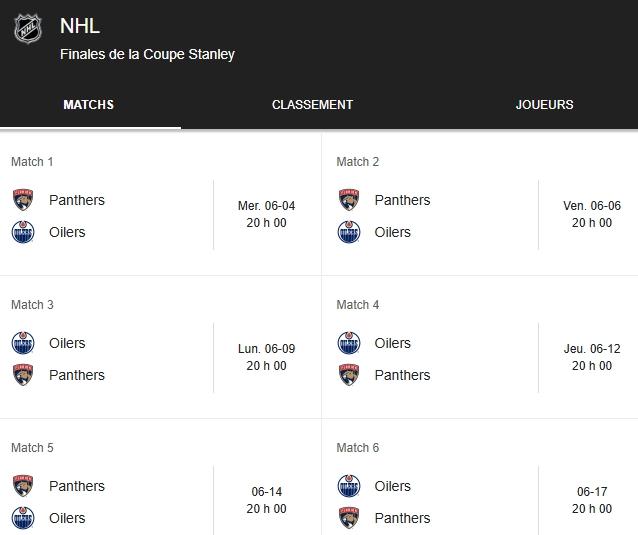The height and width of the screenshot is (535, 638).
Task: Click Panthers logo in Match 4
Action: pyautogui.click(x=349, y=375)
